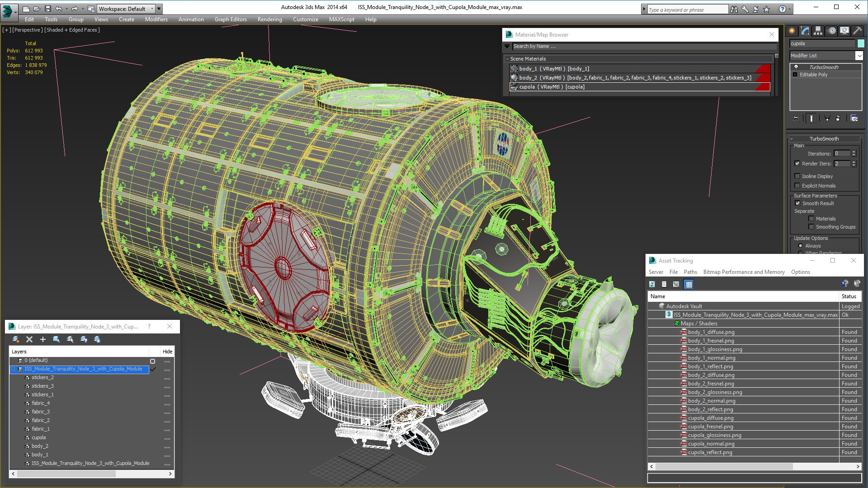This screenshot has height=488, width=868.
Task: Open the Rendering menu
Action: click(269, 19)
